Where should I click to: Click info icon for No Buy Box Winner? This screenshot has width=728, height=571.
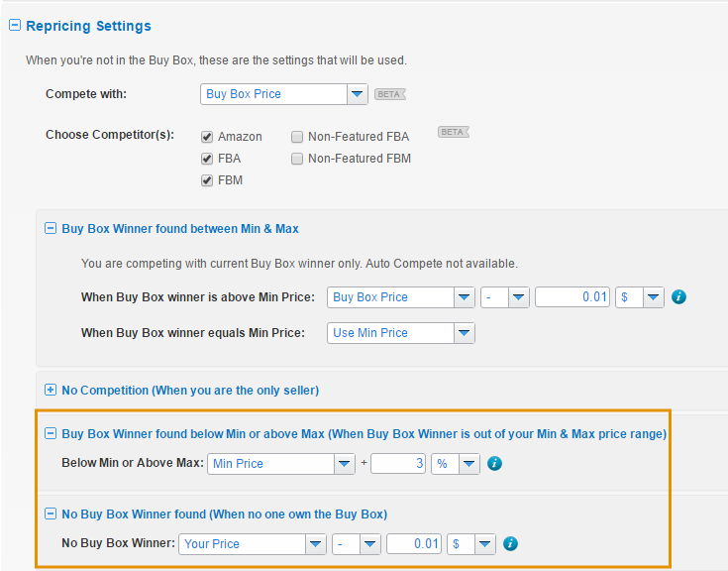[x=510, y=543]
